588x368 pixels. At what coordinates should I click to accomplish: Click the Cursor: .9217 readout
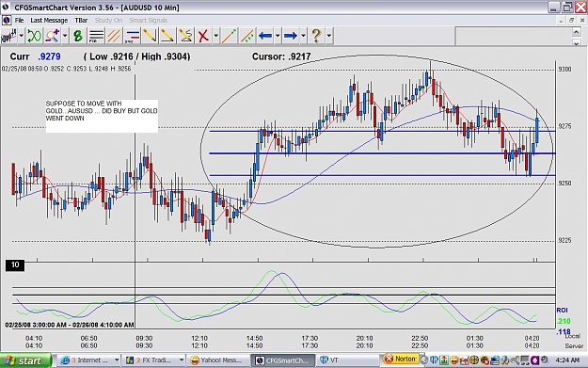[281, 56]
